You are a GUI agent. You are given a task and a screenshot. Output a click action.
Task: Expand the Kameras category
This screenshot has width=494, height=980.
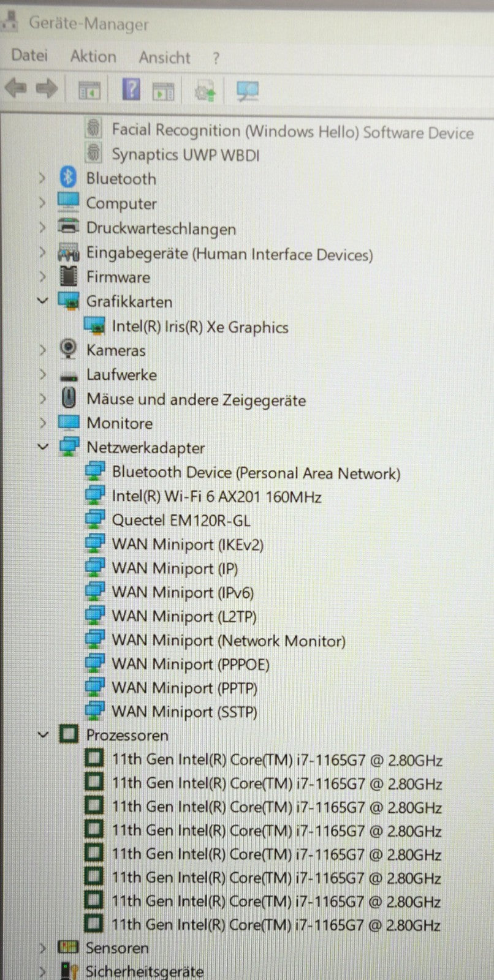pyautogui.click(x=42, y=350)
